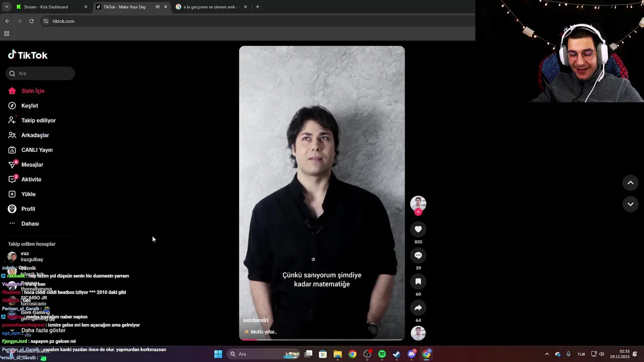644x362 pixels.
Task: Open Discord from the taskbar
Action: pyautogui.click(x=412, y=354)
